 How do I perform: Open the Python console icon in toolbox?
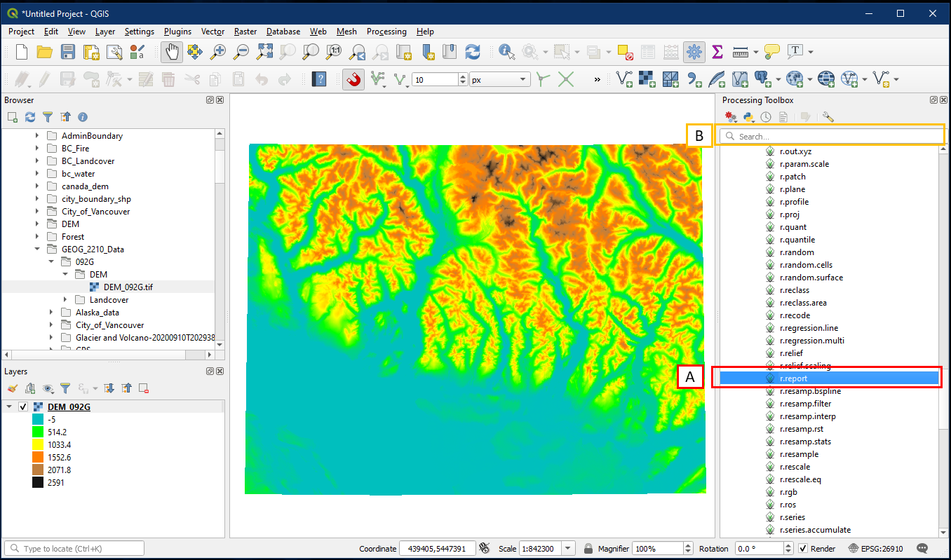(x=748, y=117)
